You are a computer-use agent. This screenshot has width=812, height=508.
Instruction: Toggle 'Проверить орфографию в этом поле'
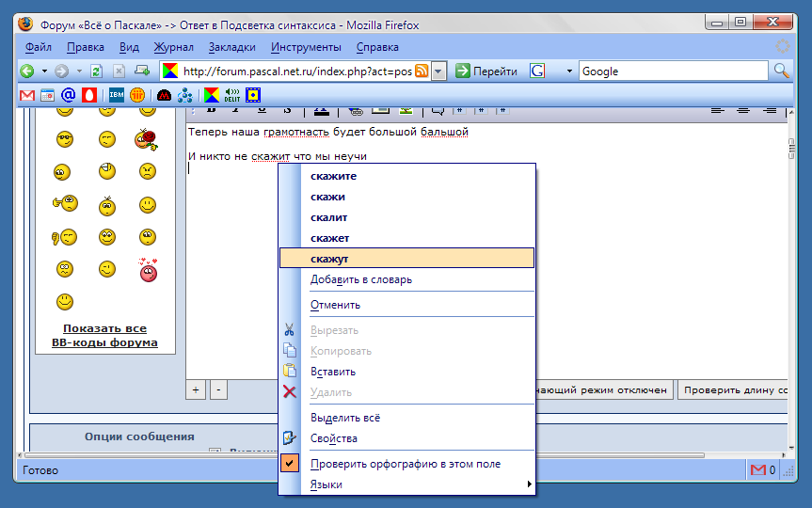[x=406, y=464]
